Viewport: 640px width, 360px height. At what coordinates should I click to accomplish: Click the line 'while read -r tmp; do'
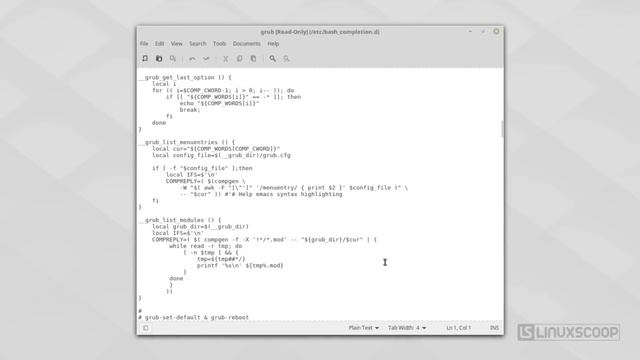(206, 246)
